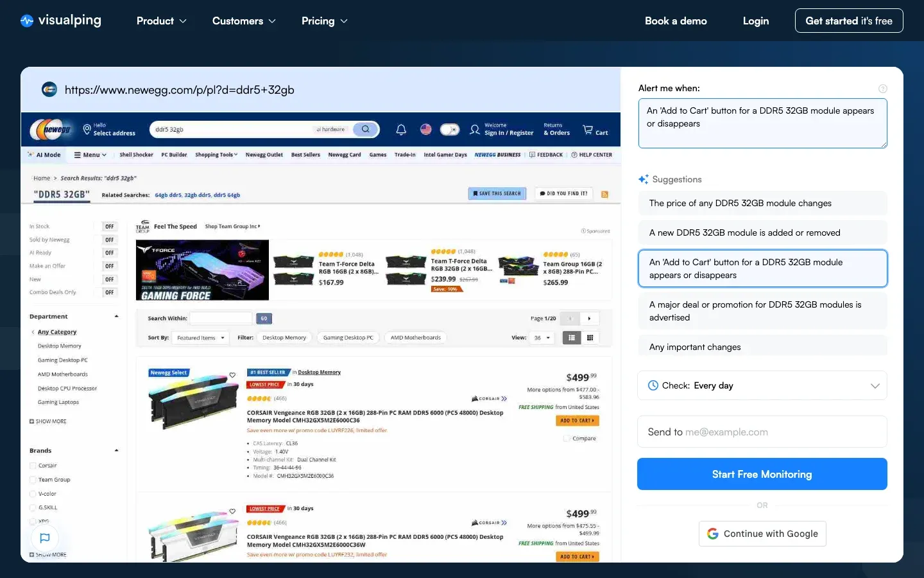
Task: Click the RSS feed icon
Action: click(604, 194)
